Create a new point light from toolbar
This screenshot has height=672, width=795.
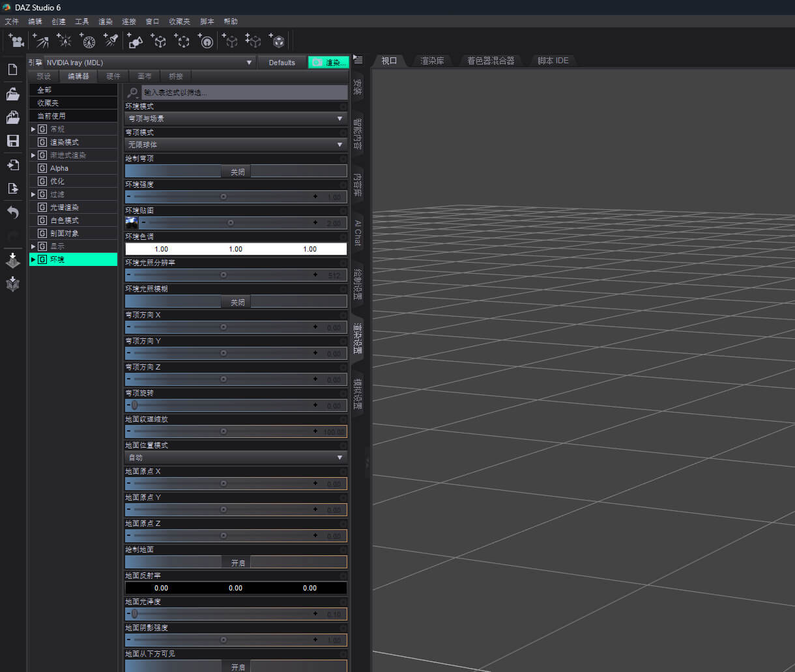tap(65, 41)
